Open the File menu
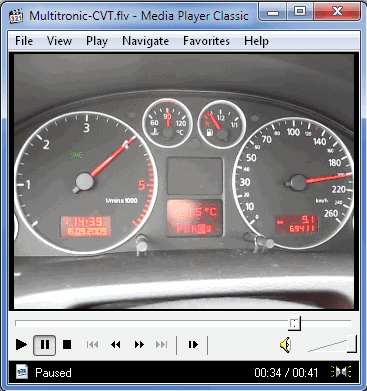 (x=24, y=41)
